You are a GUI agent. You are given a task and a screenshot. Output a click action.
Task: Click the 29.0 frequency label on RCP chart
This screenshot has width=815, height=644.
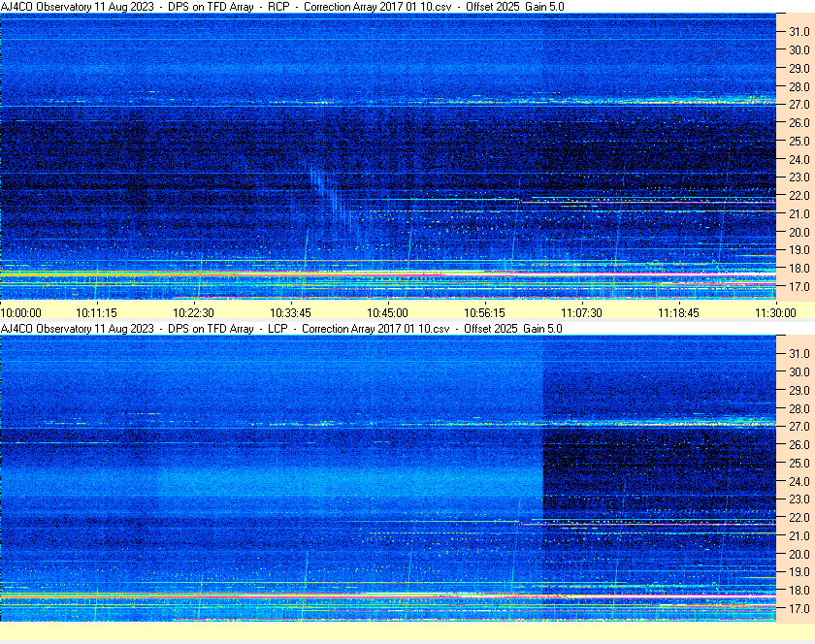tap(799, 68)
